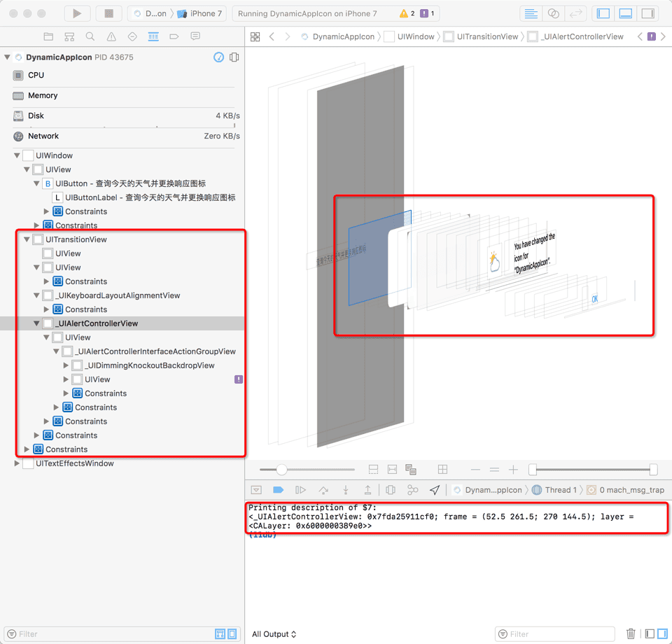Screen dimensions: 672x644
Task: Collapse the UITransitionView node
Action: (27, 239)
